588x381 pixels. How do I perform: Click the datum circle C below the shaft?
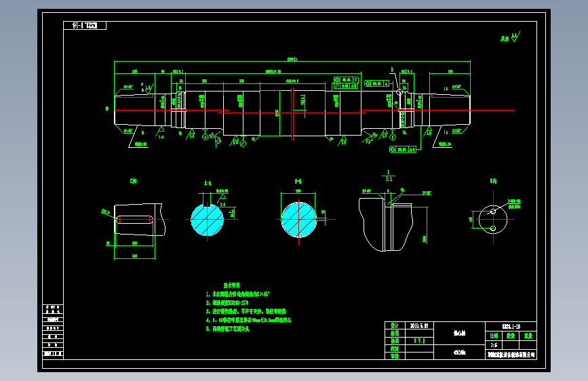[243, 143]
